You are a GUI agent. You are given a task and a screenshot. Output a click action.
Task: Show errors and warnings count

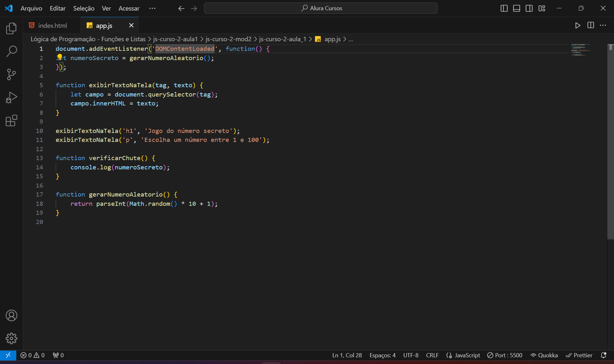pos(32,355)
